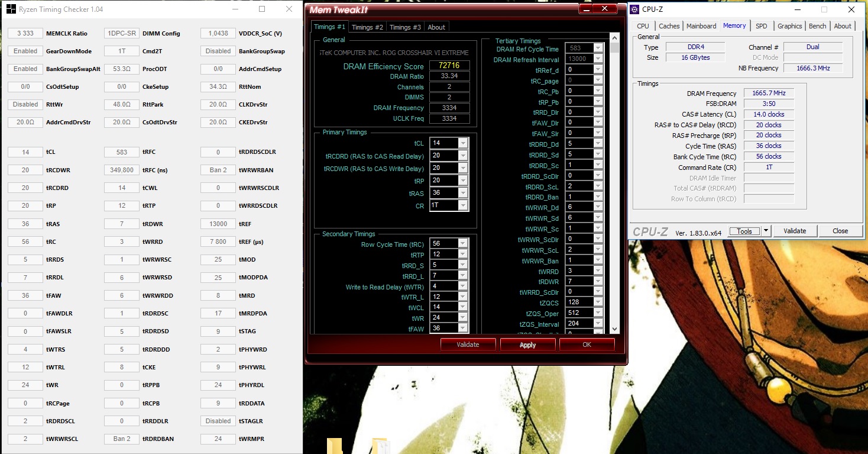The height and width of the screenshot is (454, 868).
Task: Click the VDDCR_SoC (V) value 1,0438
Action: pos(218,33)
